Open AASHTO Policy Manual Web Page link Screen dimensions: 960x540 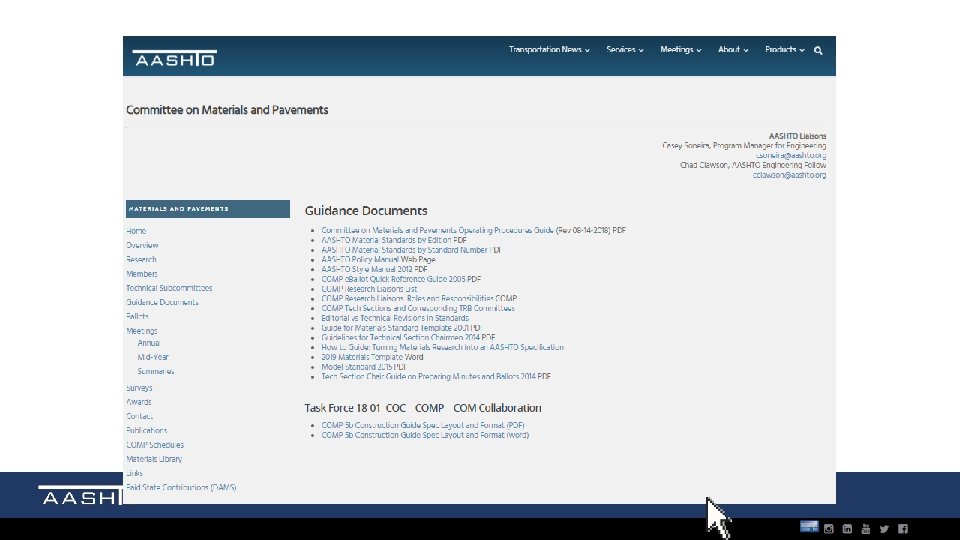click(378, 260)
